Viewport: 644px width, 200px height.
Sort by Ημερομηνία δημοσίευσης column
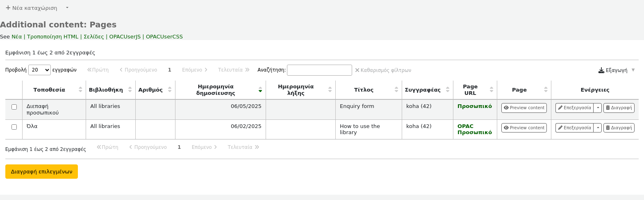coord(216,90)
